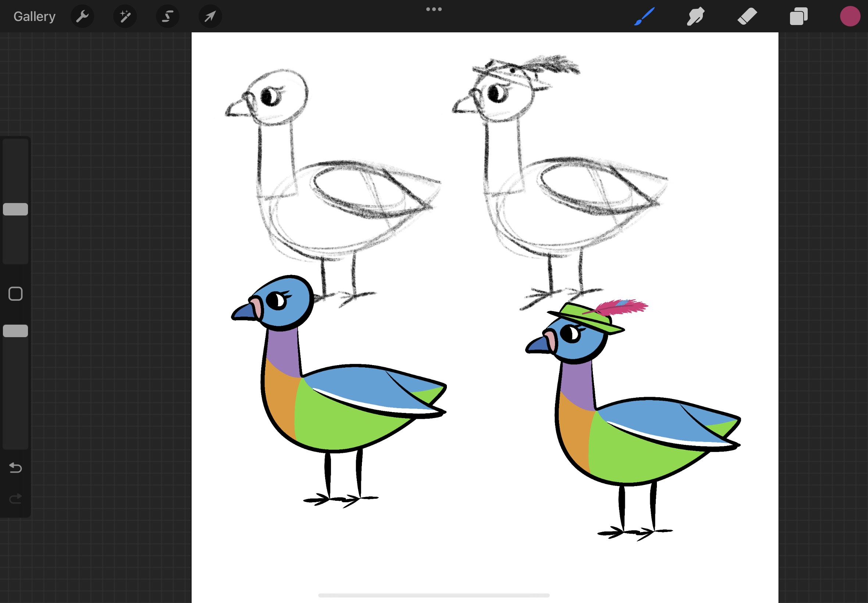868x603 pixels.
Task: Activate the Selection tool
Action: click(x=168, y=16)
